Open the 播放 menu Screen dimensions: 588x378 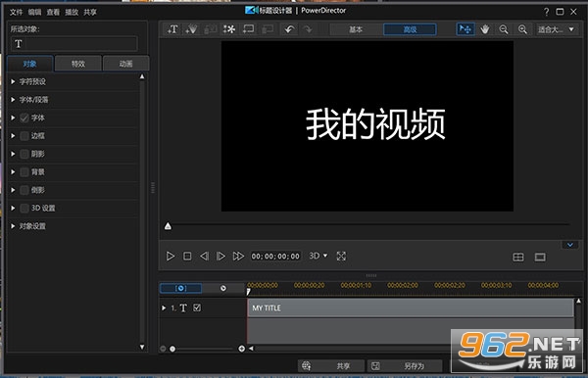(x=72, y=13)
